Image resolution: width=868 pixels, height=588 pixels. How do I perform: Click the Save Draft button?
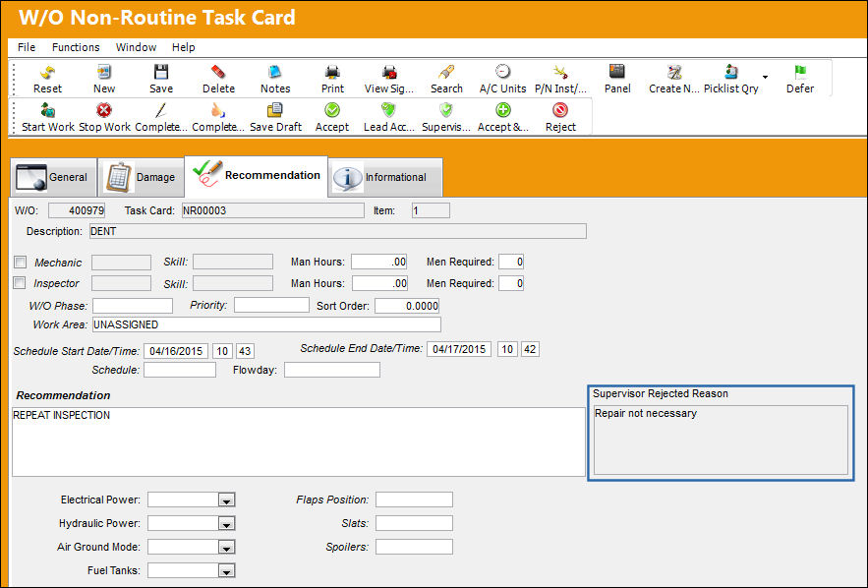click(275, 117)
